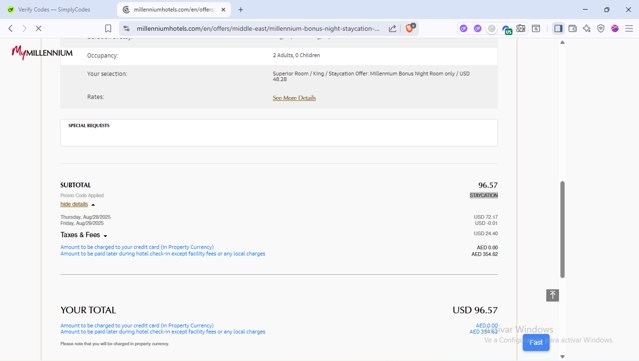
Task: Open a new browser tab
Action: (240, 9)
